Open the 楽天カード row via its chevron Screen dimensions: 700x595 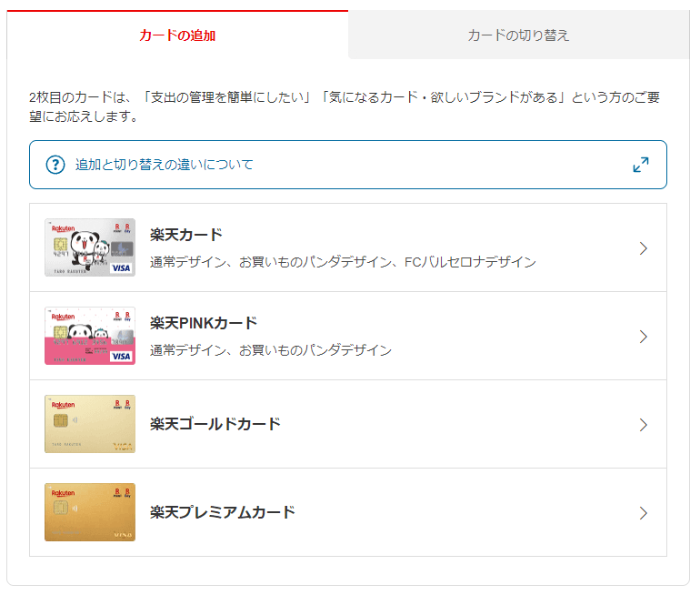coord(643,248)
